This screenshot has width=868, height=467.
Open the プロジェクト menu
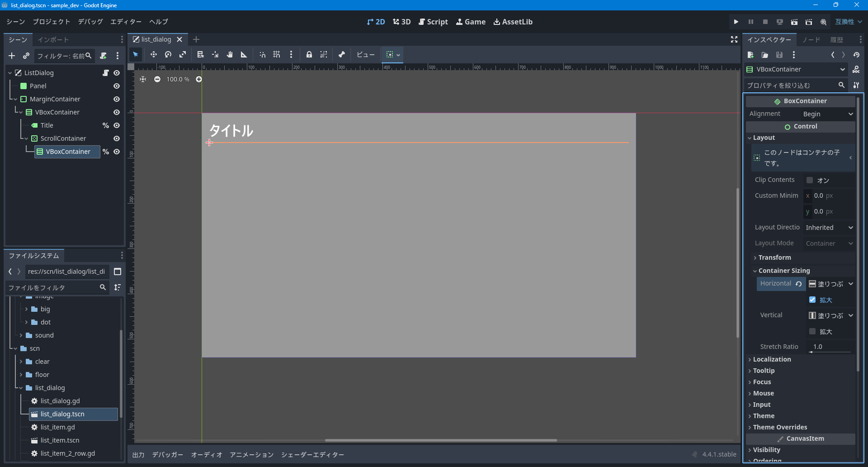pyautogui.click(x=52, y=22)
